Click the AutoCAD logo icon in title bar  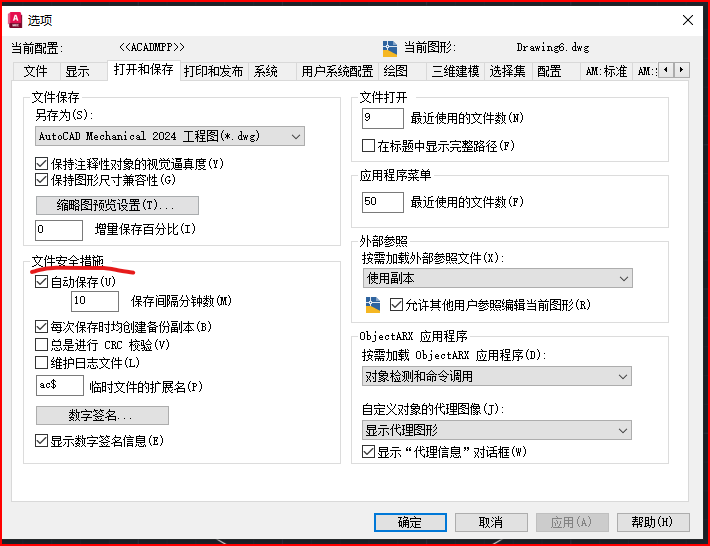pos(15,20)
